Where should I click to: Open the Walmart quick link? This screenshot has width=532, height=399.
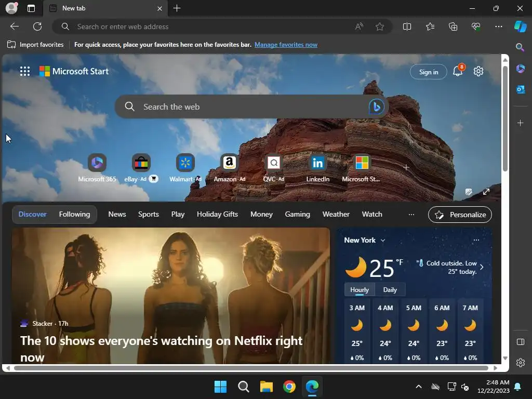click(185, 168)
